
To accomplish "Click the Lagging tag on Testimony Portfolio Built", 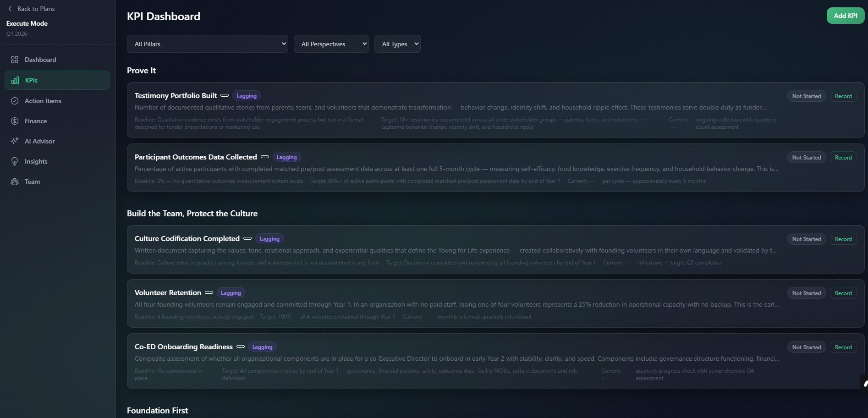I will pos(247,96).
